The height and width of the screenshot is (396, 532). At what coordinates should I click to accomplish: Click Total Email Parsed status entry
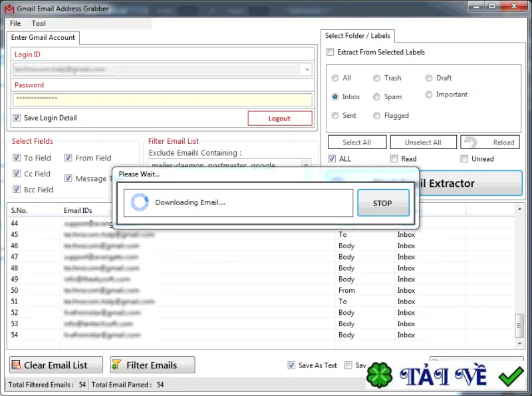128,385
